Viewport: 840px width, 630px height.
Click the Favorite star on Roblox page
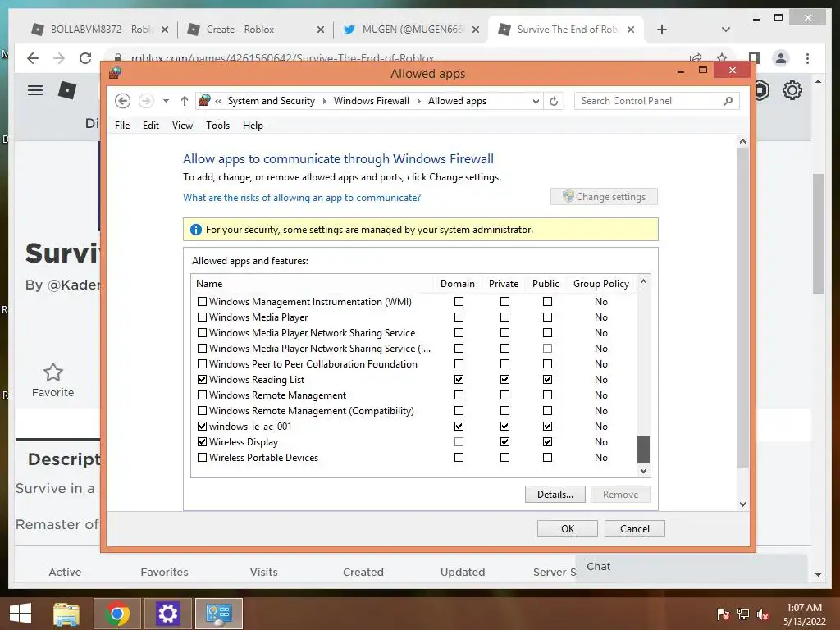53,372
